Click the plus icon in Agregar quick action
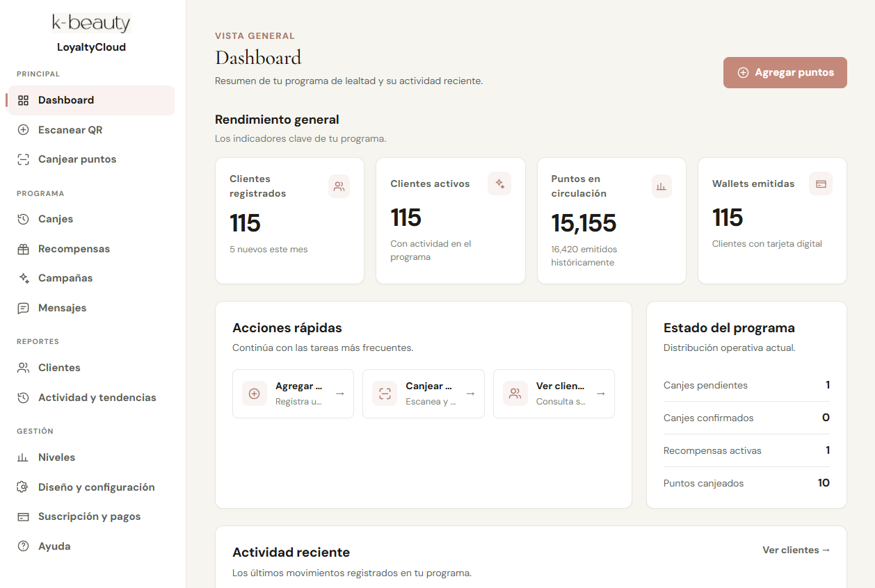This screenshot has height=588, width=875. click(x=255, y=393)
